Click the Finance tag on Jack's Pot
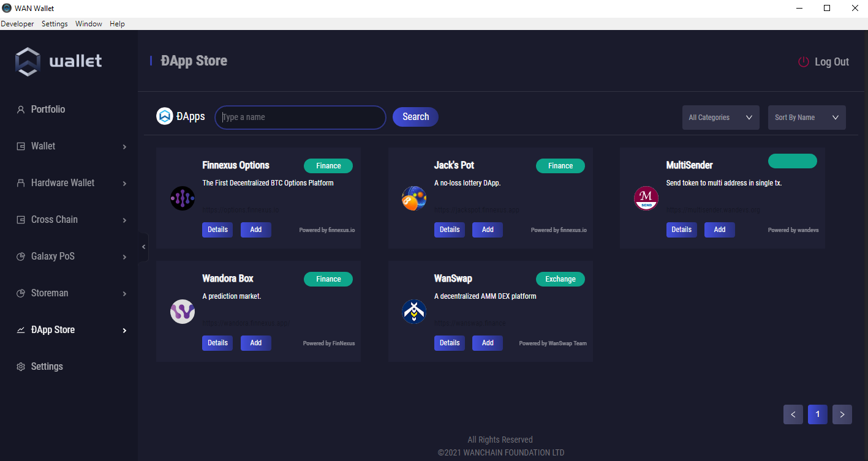Screen dimensions: 868x461 click(x=560, y=166)
